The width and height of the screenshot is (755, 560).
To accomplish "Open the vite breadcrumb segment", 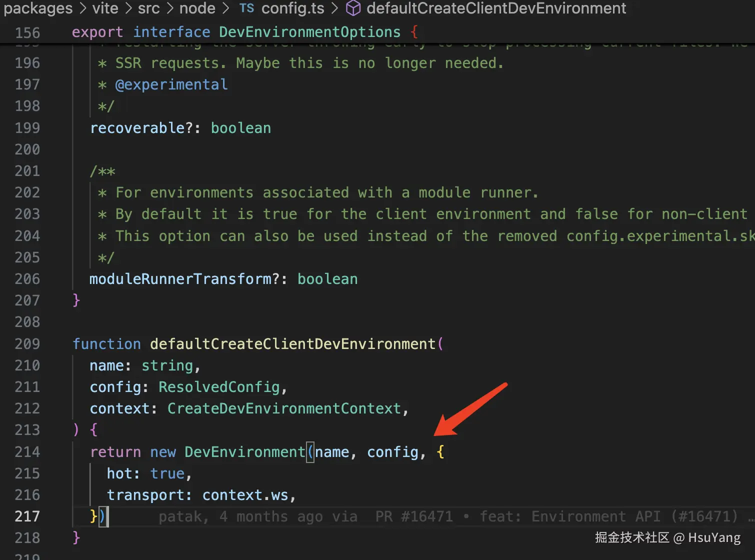I will tap(105, 8).
